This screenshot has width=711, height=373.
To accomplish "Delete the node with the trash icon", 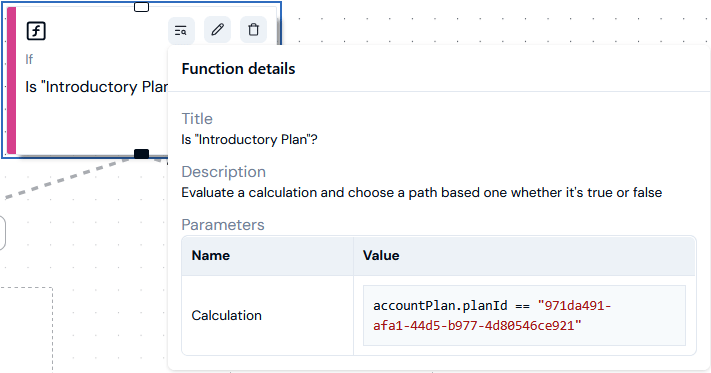I will tap(253, 30).
